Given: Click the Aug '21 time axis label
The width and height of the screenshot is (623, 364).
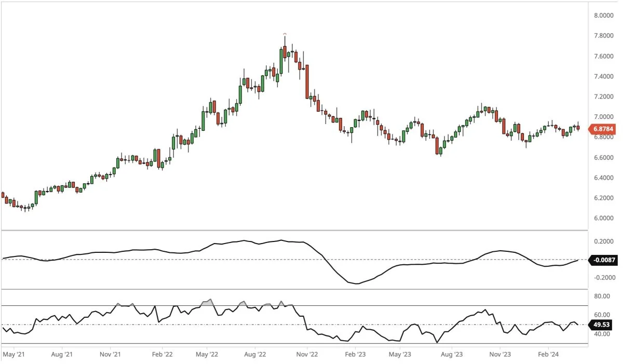Looking at the screenshot, I should [62, 355].
